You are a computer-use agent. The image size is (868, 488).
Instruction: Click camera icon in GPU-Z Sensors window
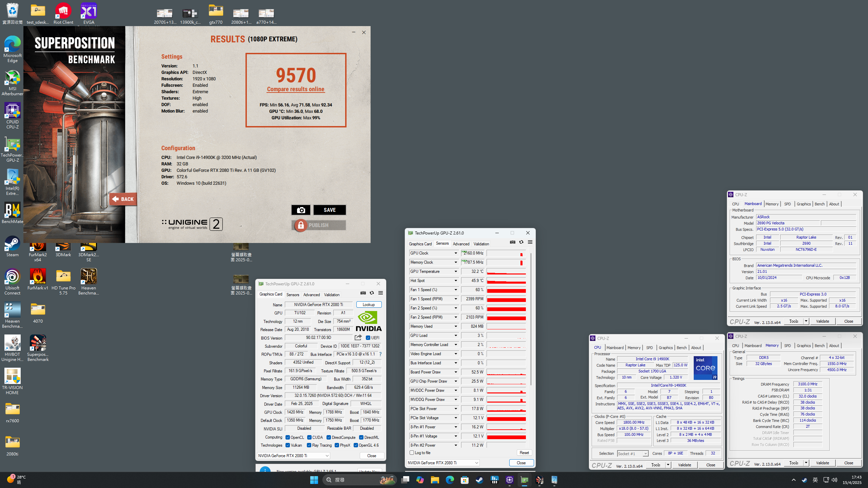(x=513, y=242)
